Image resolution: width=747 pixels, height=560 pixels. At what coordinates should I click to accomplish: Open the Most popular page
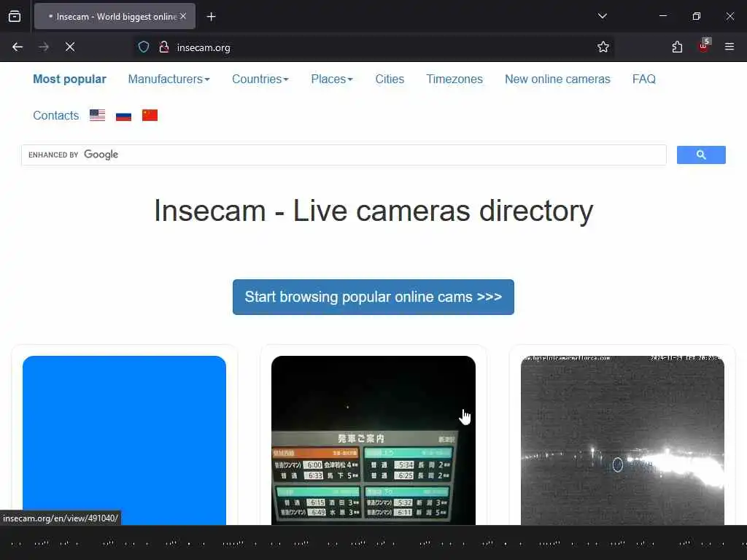[x=69, y=79]
